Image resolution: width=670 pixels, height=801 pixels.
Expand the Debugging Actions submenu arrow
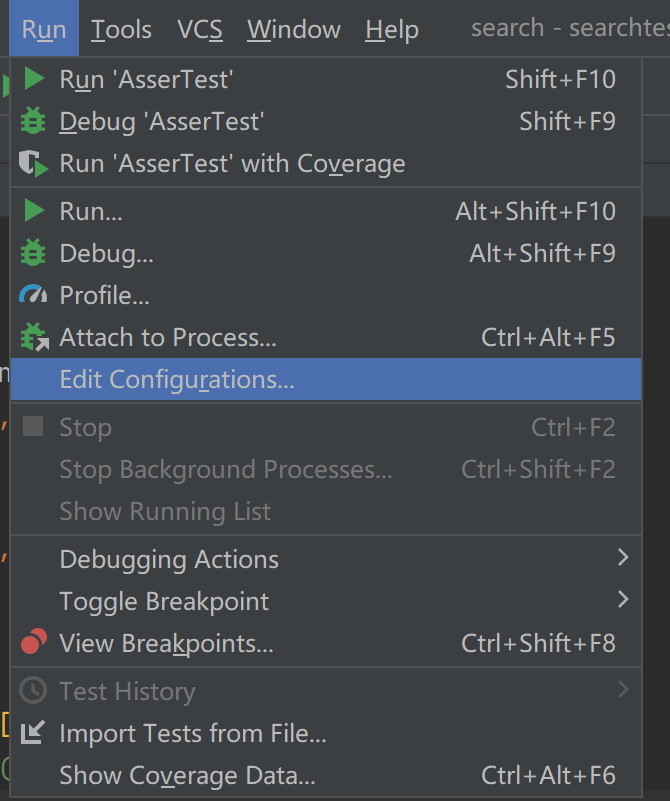tap(623, 557)
